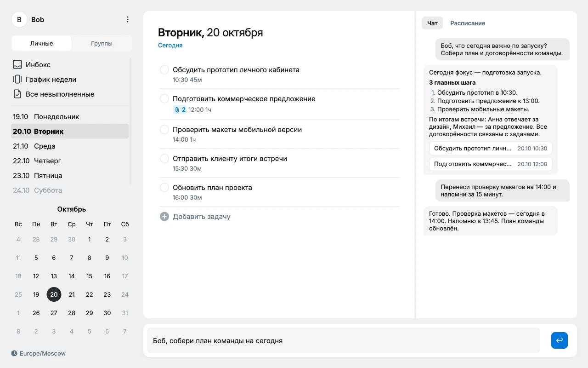
Task: Select '23.10 Пятница' in the day list
Action: point(70,175)
